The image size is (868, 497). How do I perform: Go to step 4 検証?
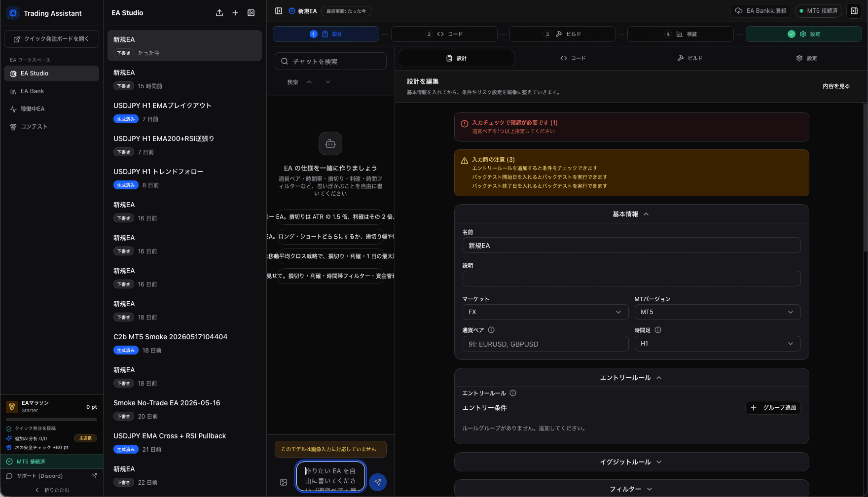click(681, 34)
